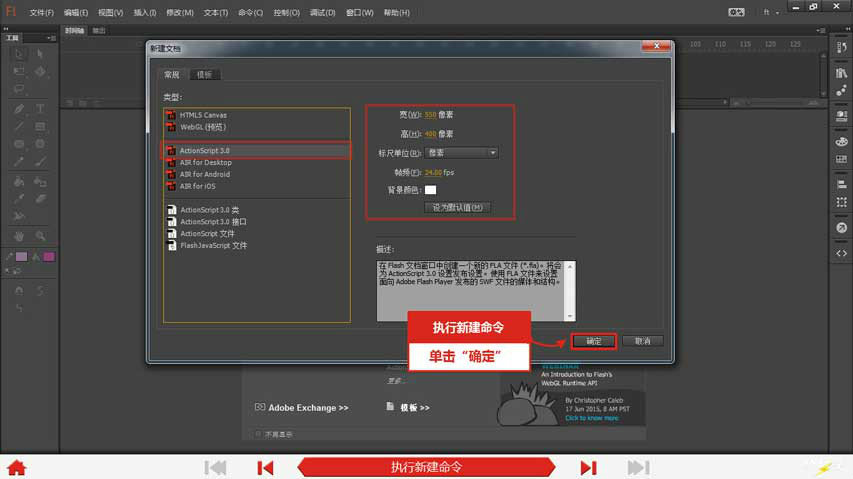Select the Selection arrow tool

pyautogui.click(x=19, y=54)
